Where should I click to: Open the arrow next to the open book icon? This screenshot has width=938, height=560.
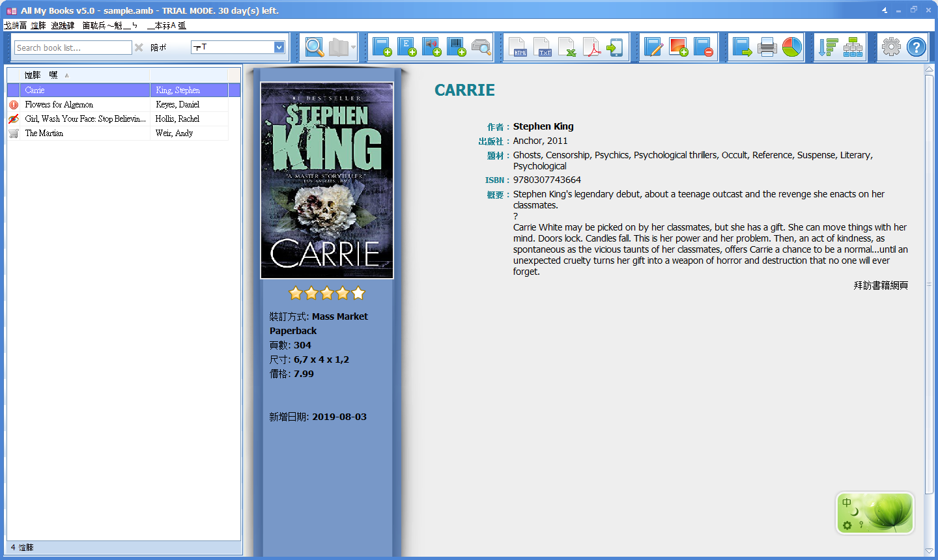pos(353,47)
